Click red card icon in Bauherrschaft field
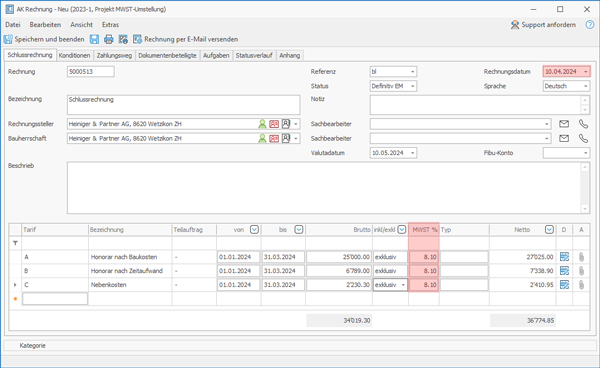Image resolution: width=600 pixels, height=368 pixels. coord(274,138)
